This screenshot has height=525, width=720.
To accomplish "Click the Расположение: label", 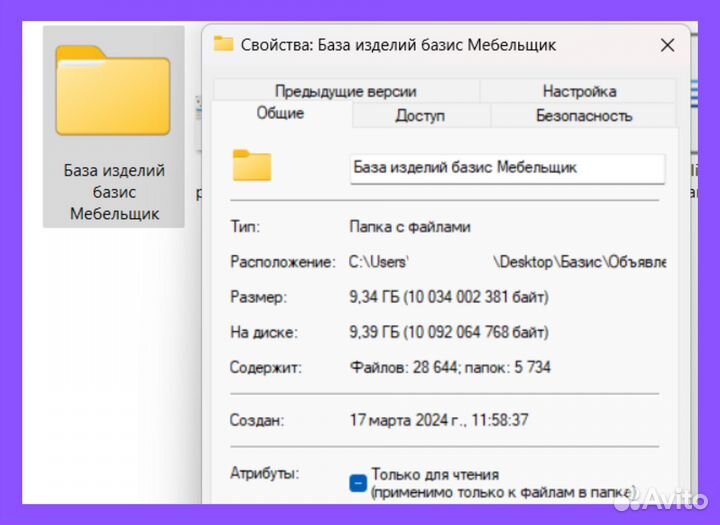I will [283, 262].
